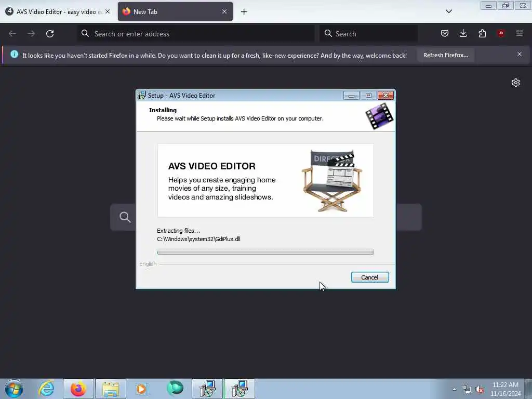Maximize the setup dialog window
This screenshot has height=399, width=532.
(368, 96)
